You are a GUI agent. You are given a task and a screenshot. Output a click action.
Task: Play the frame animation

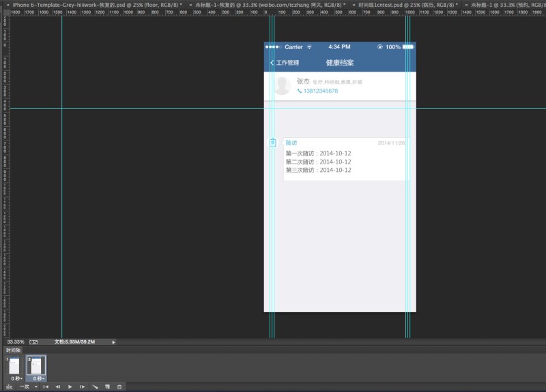point(70,387)
